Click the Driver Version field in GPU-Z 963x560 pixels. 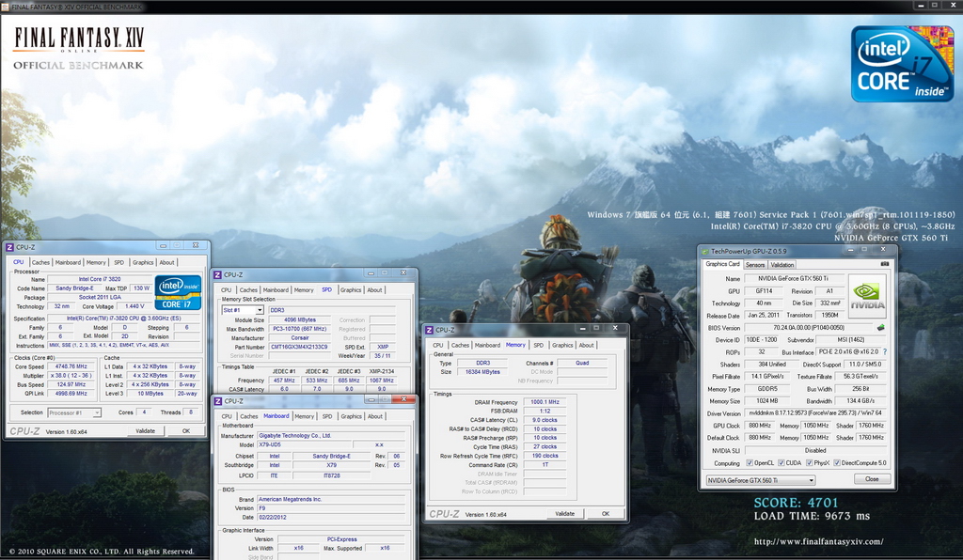coord(815,413)
